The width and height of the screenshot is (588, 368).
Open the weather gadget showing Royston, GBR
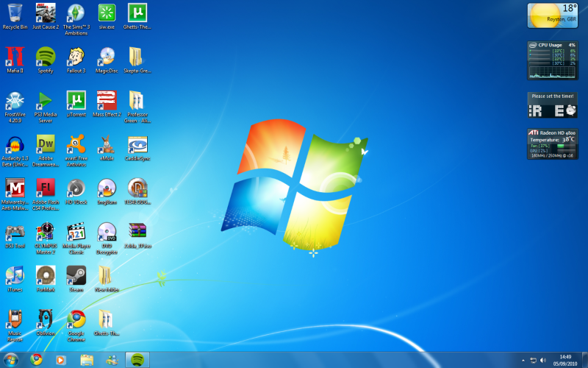click(x=553, y=15)
